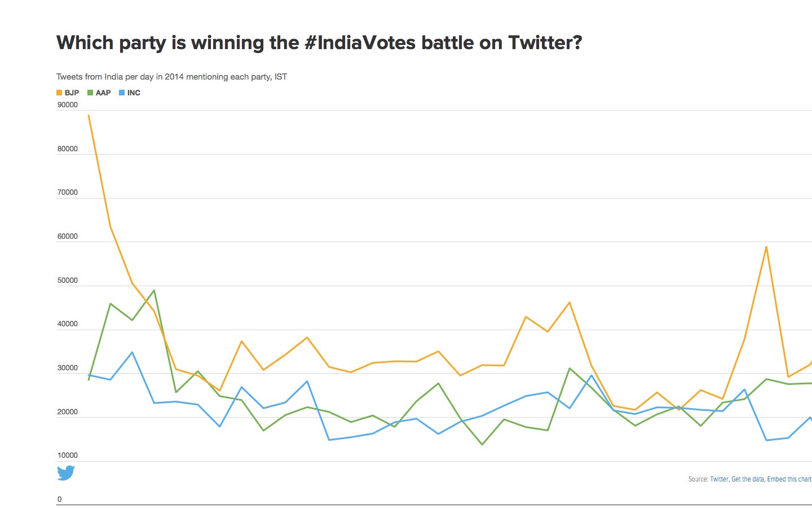This screenshot has height=508, width=812.
Task: Click the subtitle 'Tweets from India per day'
Action: pos(171,77)
